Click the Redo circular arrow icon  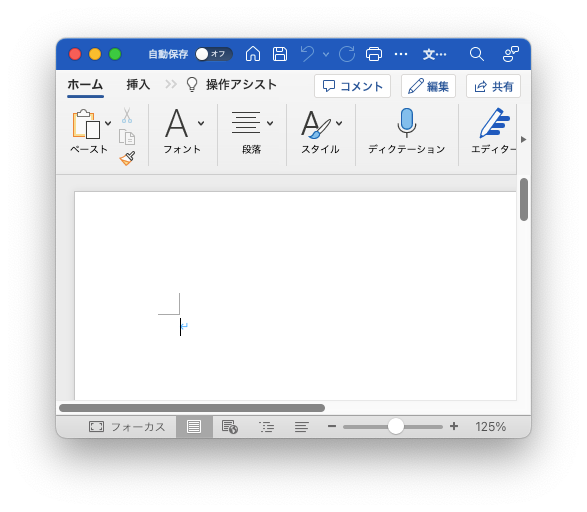tap(347, 54)
